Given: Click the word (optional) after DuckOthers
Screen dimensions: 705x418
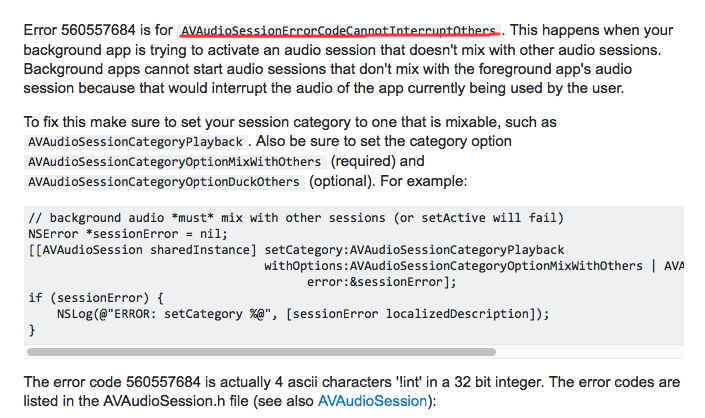Looking at the screenshot, I should (341, 181).
